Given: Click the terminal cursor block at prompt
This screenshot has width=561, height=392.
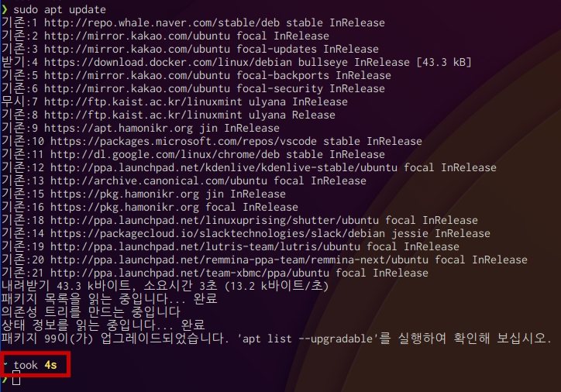Looking at the screenshot, I should 16,380.
